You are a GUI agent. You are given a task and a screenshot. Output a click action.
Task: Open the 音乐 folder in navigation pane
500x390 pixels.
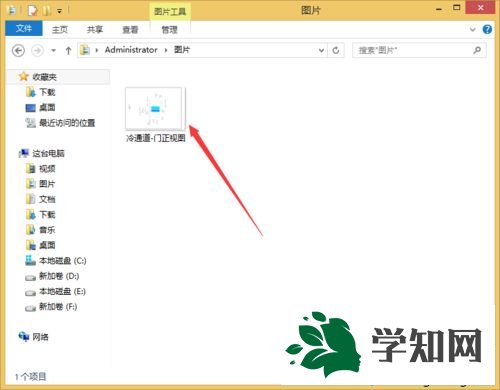coord(47,230)
